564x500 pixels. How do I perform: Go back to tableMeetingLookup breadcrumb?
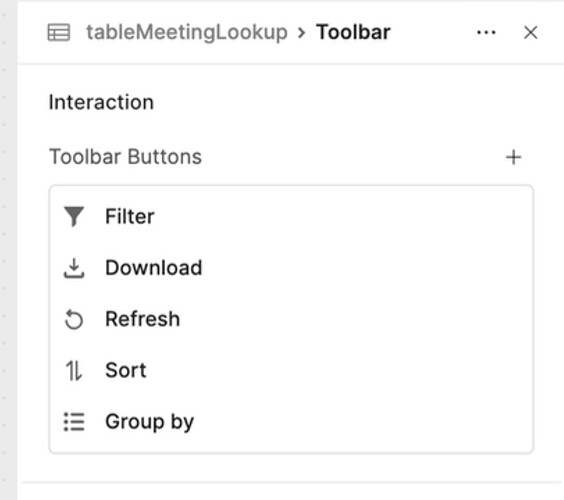point(187,33)
